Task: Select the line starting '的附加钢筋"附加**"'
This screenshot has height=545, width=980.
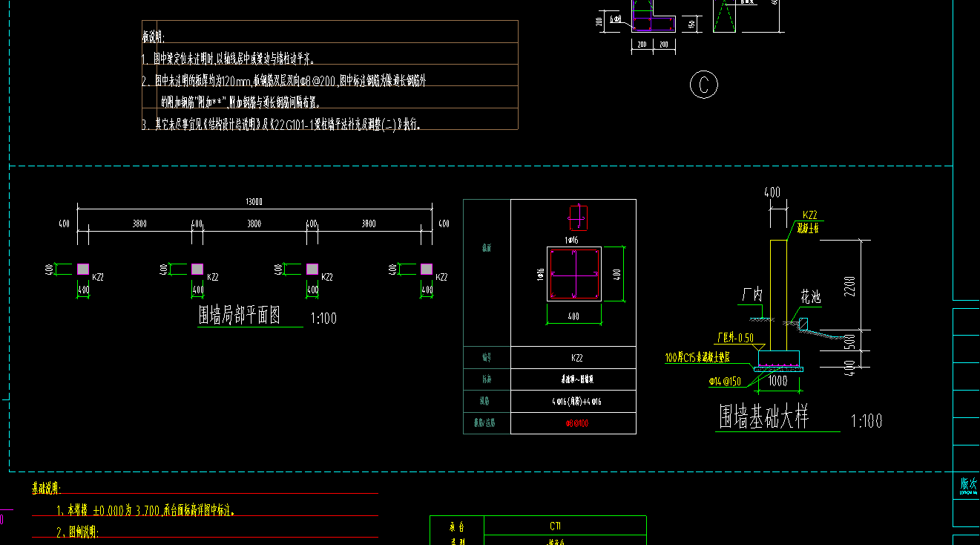Action: click(x=240, y=102)
